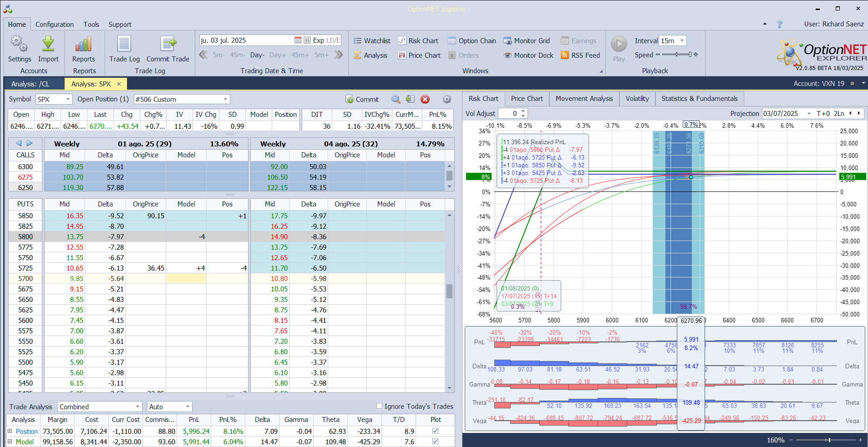Screen dimensions: 868x447
Task: Open the Interval 15m dropdown
Action: click(682, 40)
